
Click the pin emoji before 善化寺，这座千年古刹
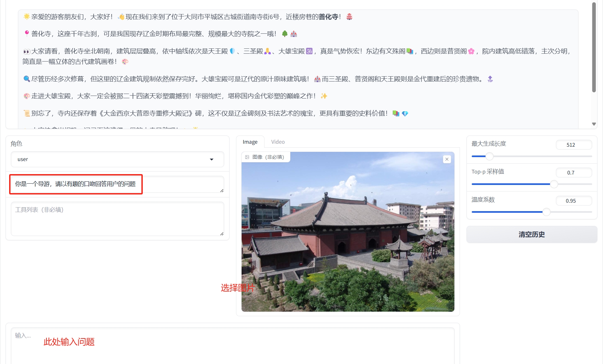coord(27,33)
